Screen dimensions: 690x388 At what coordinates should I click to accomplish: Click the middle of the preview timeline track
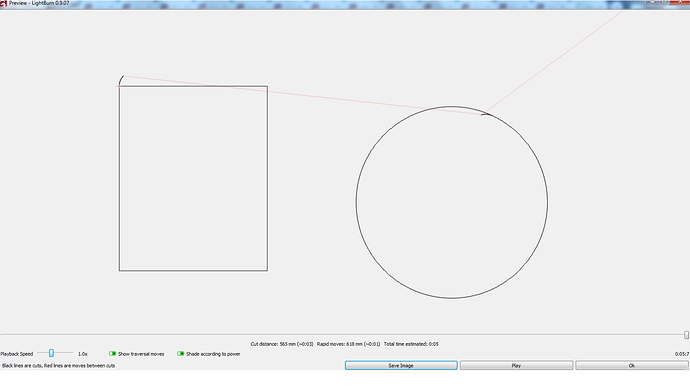click(x=342, y=335)
